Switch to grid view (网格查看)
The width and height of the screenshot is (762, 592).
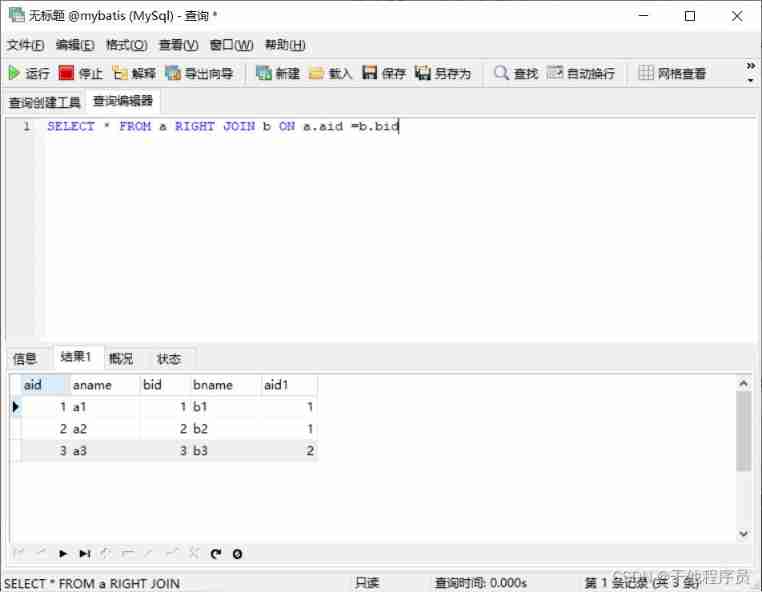click(x=672, y=73)
